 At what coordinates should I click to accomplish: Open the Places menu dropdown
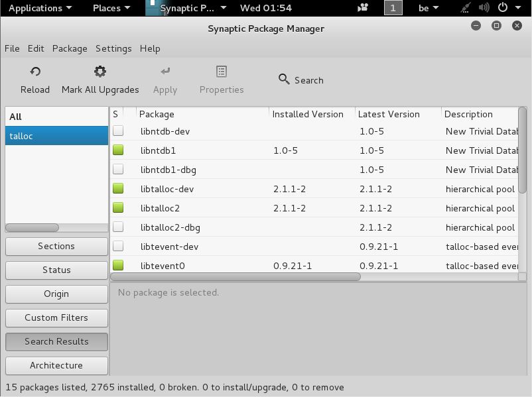111,8
